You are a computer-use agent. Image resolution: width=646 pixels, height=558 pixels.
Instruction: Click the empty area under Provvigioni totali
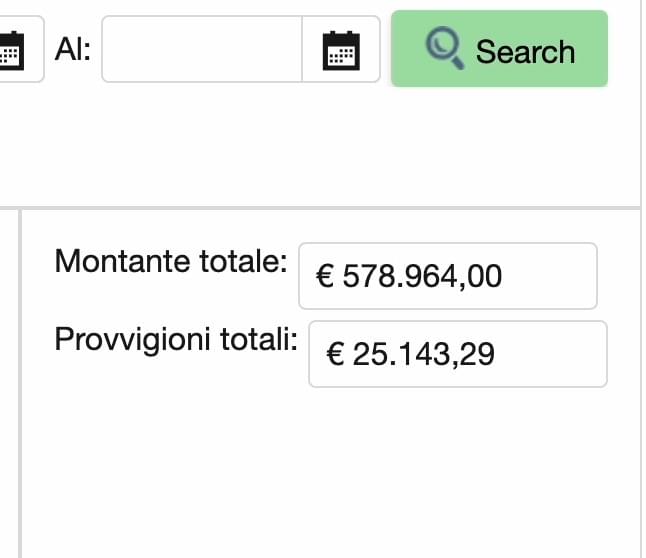click(x=330, y=470)
